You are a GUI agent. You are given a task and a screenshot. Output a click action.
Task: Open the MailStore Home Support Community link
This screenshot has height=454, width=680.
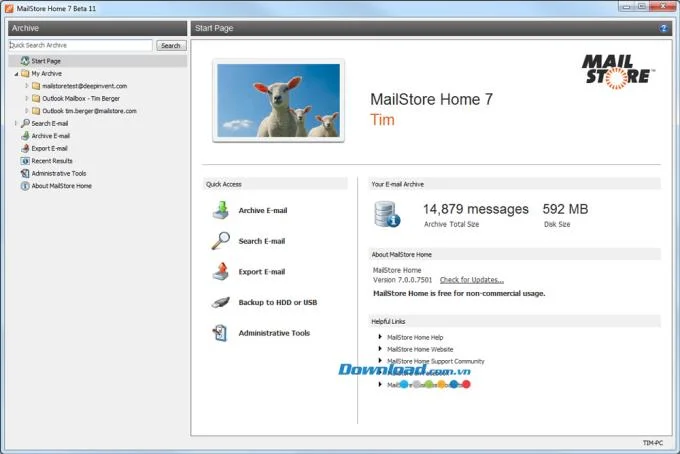click(x=436, y=361)
